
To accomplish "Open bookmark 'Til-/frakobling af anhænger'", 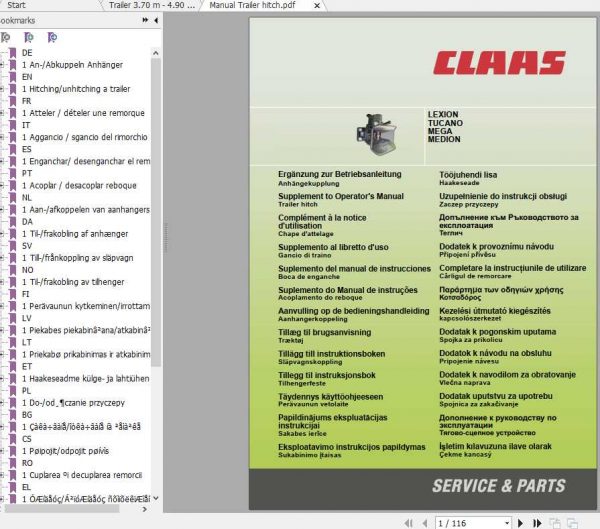I will coord(75,233).
